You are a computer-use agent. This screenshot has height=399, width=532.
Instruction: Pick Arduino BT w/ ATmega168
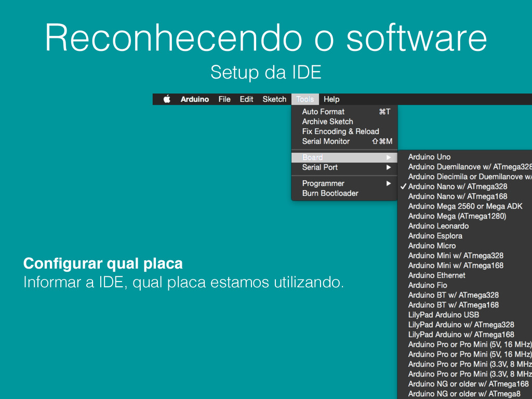click(465, 304)
